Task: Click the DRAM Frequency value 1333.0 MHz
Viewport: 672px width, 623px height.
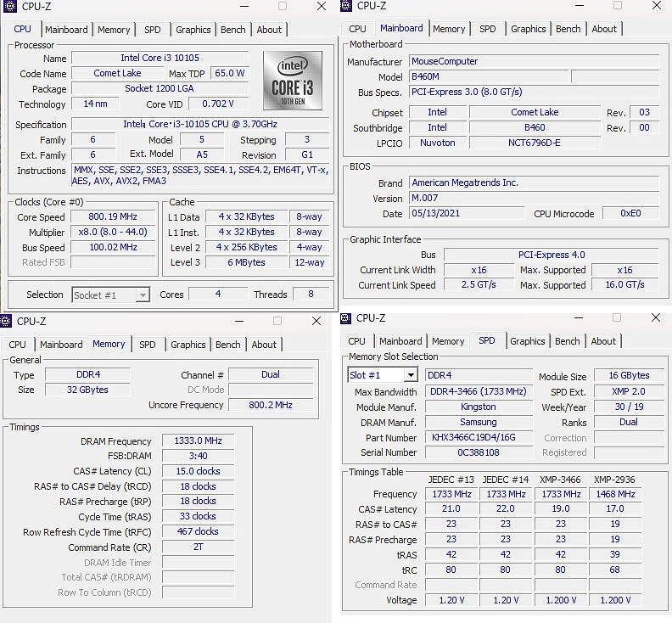Action: [x=198, y=441]
